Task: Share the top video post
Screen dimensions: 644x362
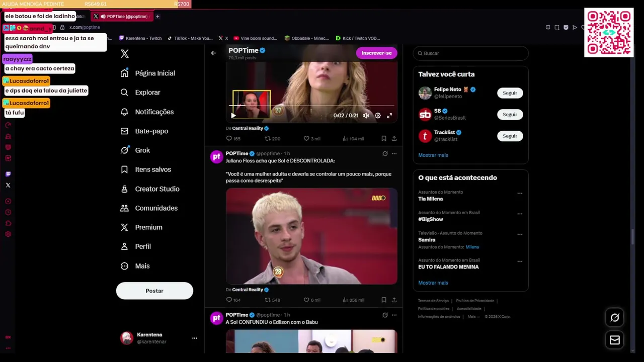Action: pyautogui.click(x=394, y=138)
